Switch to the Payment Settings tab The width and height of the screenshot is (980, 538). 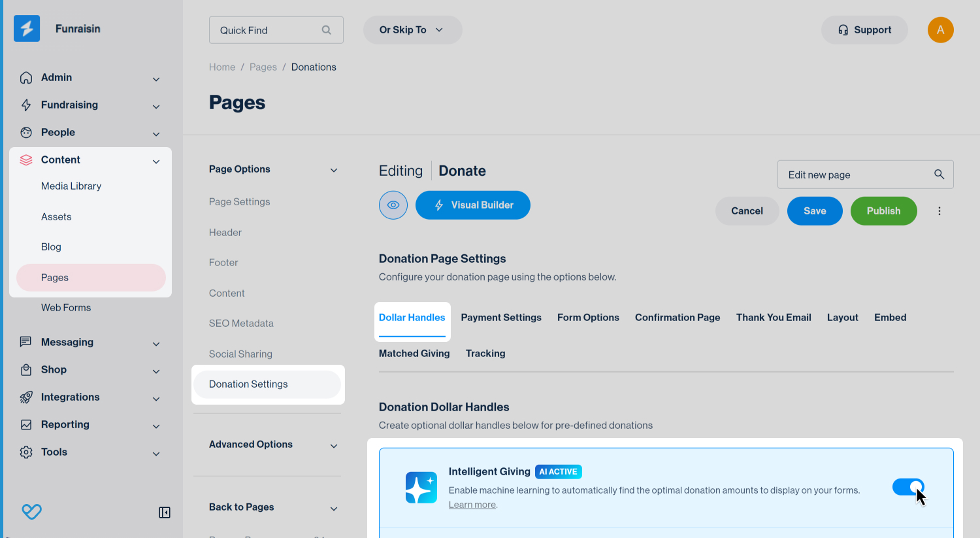pyautogui.click(x=501, y=318)
